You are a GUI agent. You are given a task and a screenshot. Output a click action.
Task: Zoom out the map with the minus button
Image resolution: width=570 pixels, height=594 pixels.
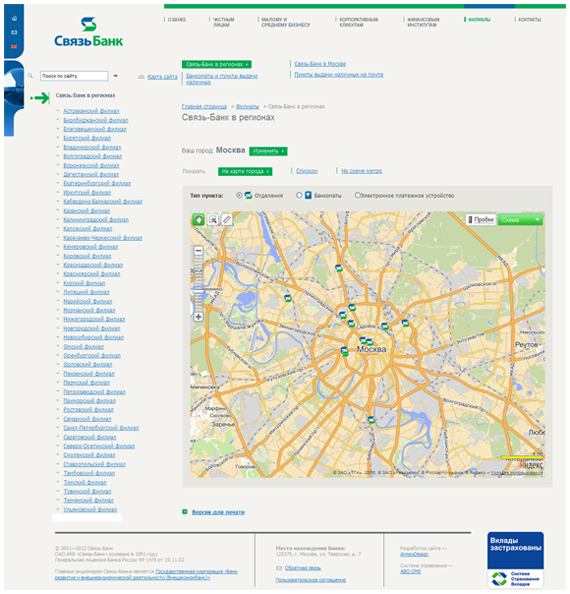(198, 251)
